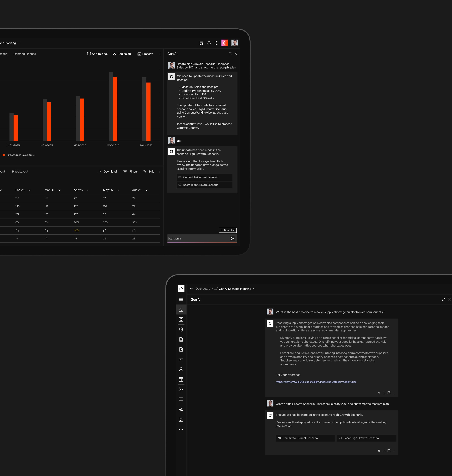Open the platformwiki GraphCube link

316,382
